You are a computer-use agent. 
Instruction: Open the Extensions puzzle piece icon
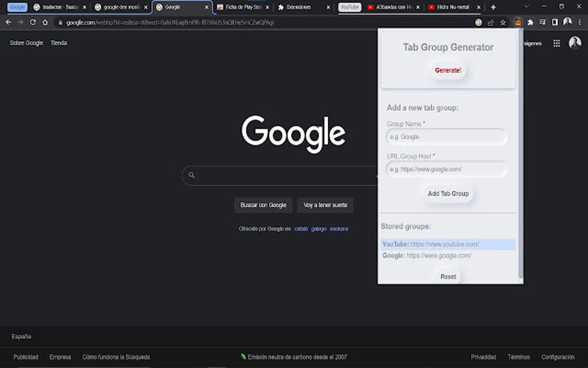(530, 22)
